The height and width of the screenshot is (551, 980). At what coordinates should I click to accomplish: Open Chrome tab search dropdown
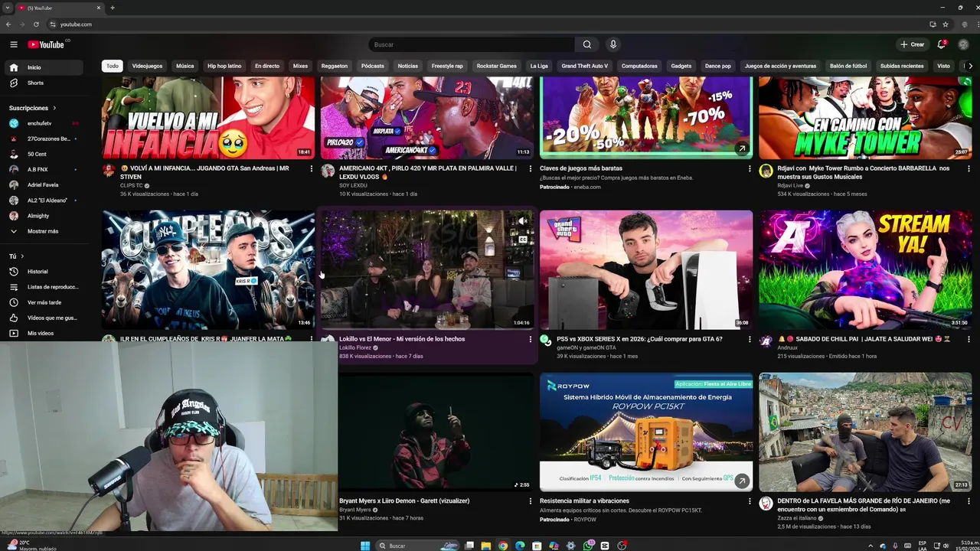click(x=8, y=8)
